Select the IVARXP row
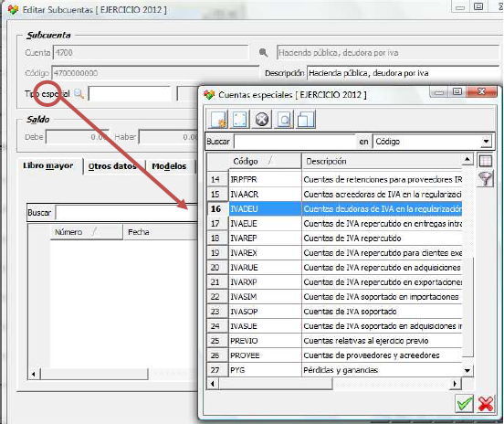Viewport: 504px width, 424px height. 334,282
